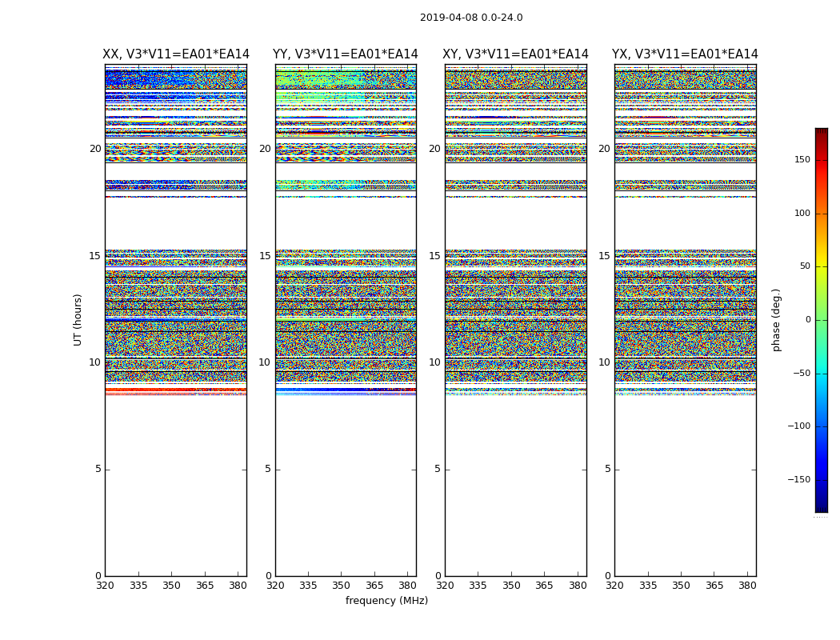Click the 'YX, V3*V11=EA01*EA14' panel title
The width and height of the screenshot is (840, 640).
pyautogui.click(x=685, y=54)
